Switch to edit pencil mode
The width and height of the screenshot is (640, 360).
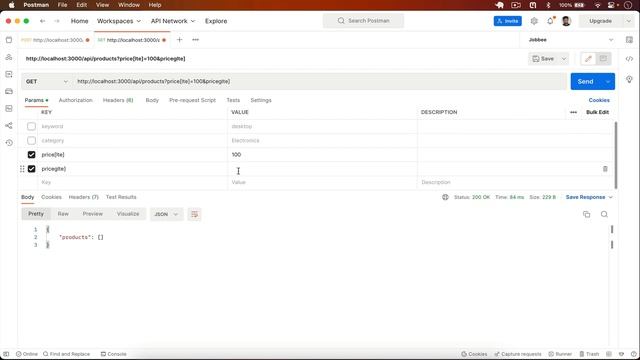coord(588,59)
